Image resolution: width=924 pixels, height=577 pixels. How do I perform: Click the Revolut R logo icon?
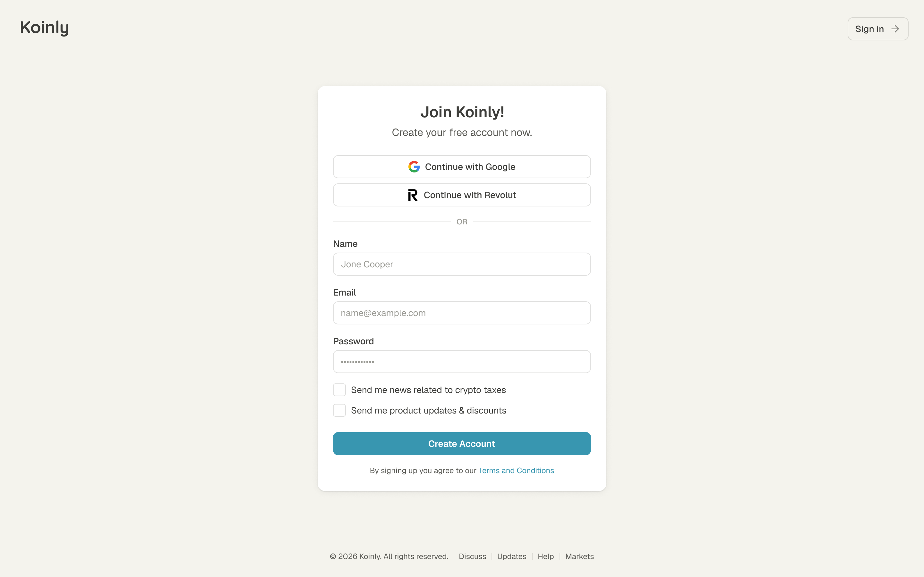pyautogui.click(x=413, y=195)
